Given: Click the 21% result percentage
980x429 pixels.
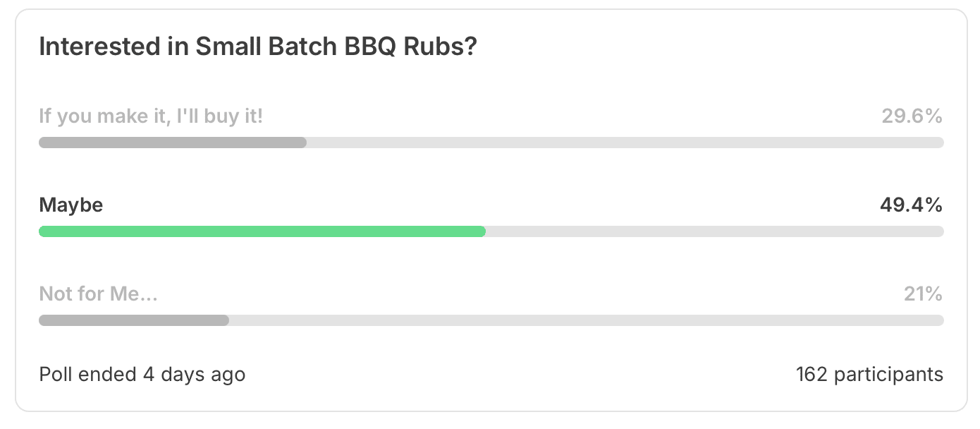Looking at the screenshot, I should (x=923, y=294).
